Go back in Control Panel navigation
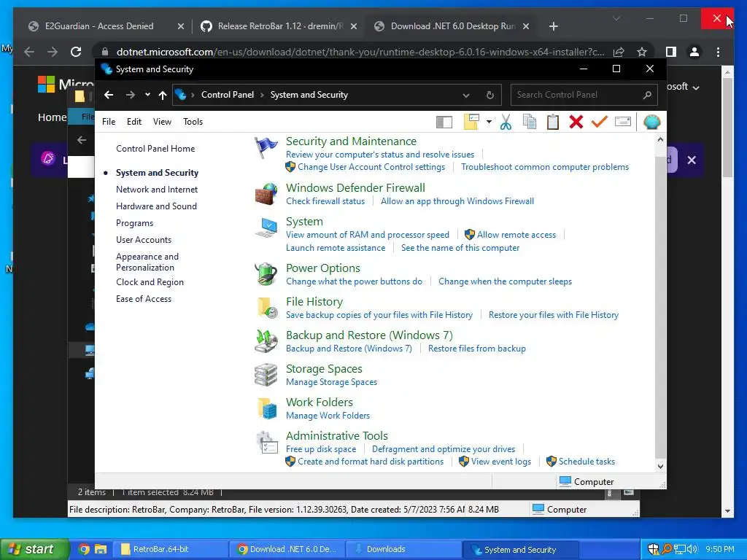The image size is (747, 560). [109, 95]
